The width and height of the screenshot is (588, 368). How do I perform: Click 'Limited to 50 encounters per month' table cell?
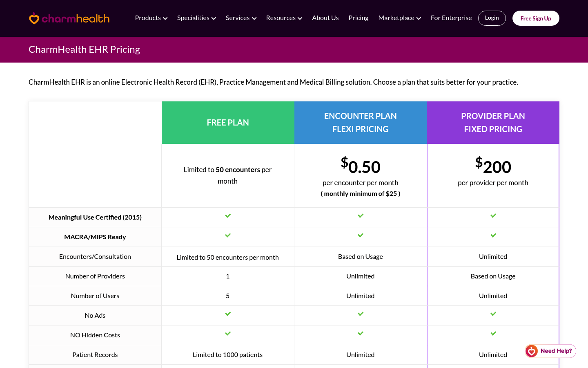[228, 258]
